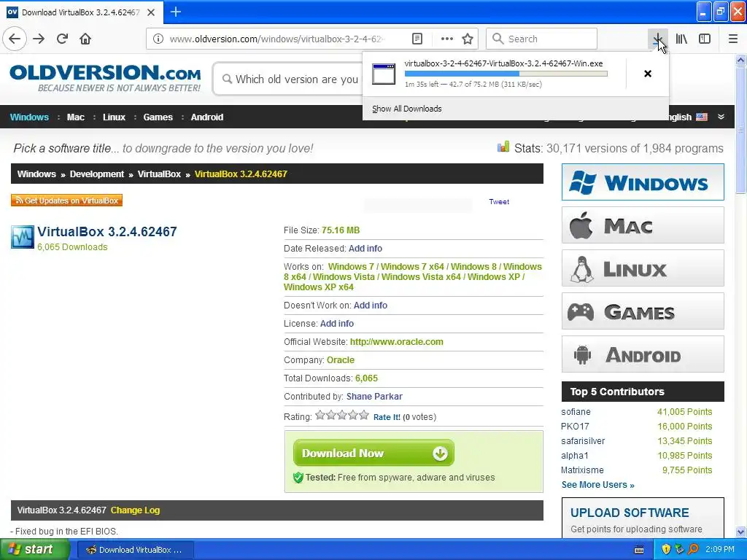The height and width of the screenshot is (560, 747).
Task: Select Windows in site navigation bar
Action: click(29, 117)
